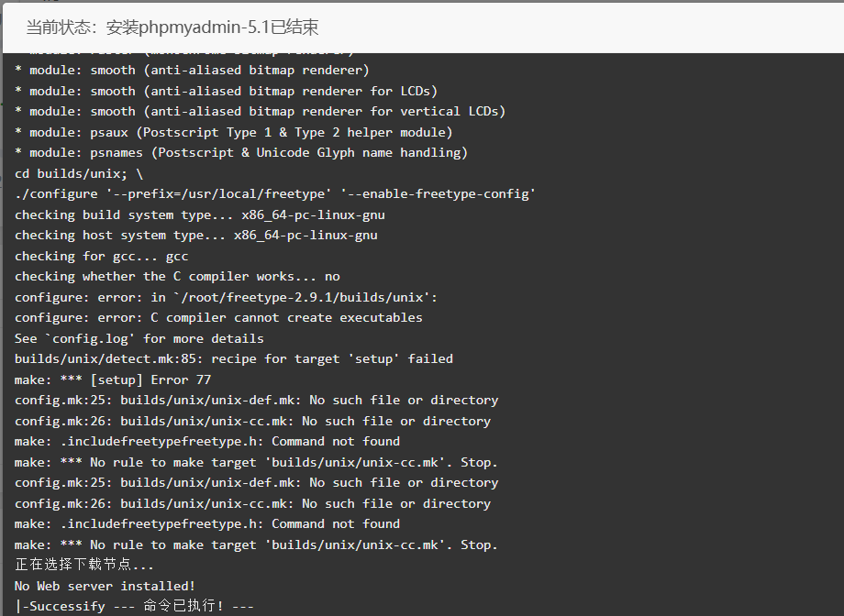844x616 pixels.
Task: Select the 'renderer for LCDs)' smooth module line
Action: 226,91
